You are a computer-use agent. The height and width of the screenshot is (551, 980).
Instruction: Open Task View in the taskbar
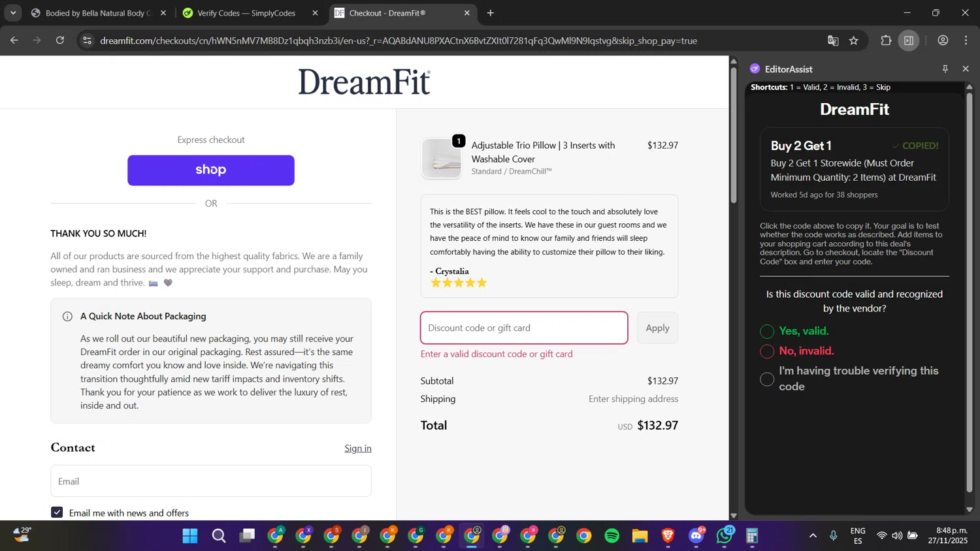247,536
